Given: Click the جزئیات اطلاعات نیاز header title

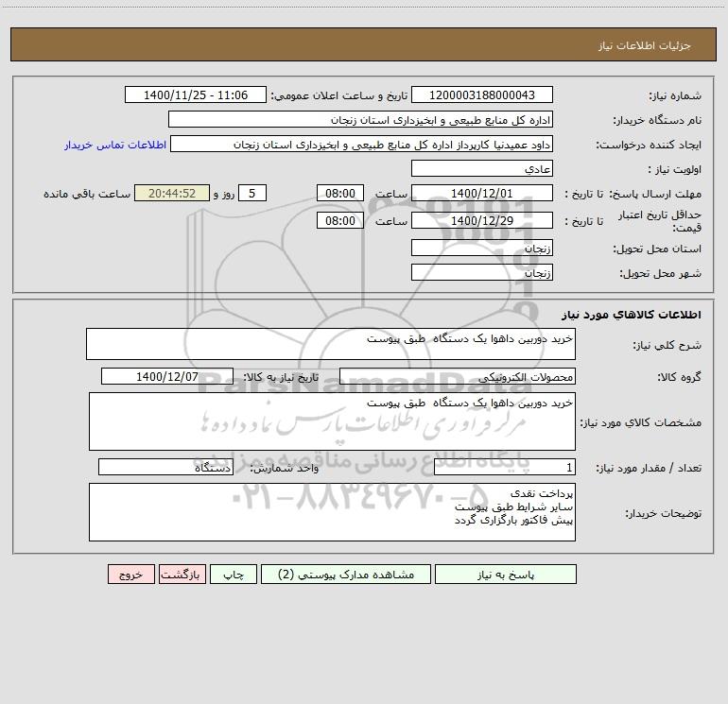Looking at the screenshot, I should (x=644, y=45).
